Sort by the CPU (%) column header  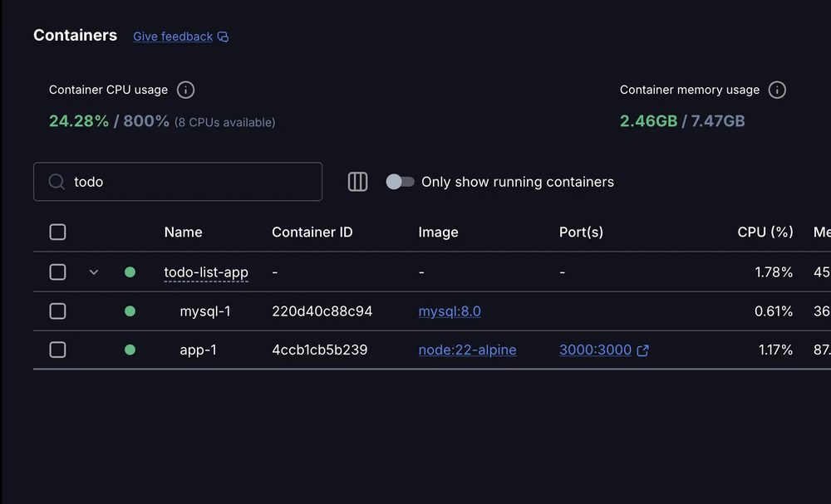pyautogui.click(x=765, y=232)
